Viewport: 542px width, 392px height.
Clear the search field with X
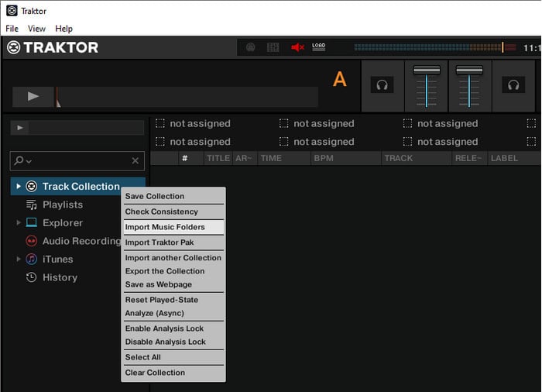[x=135, y=160]
